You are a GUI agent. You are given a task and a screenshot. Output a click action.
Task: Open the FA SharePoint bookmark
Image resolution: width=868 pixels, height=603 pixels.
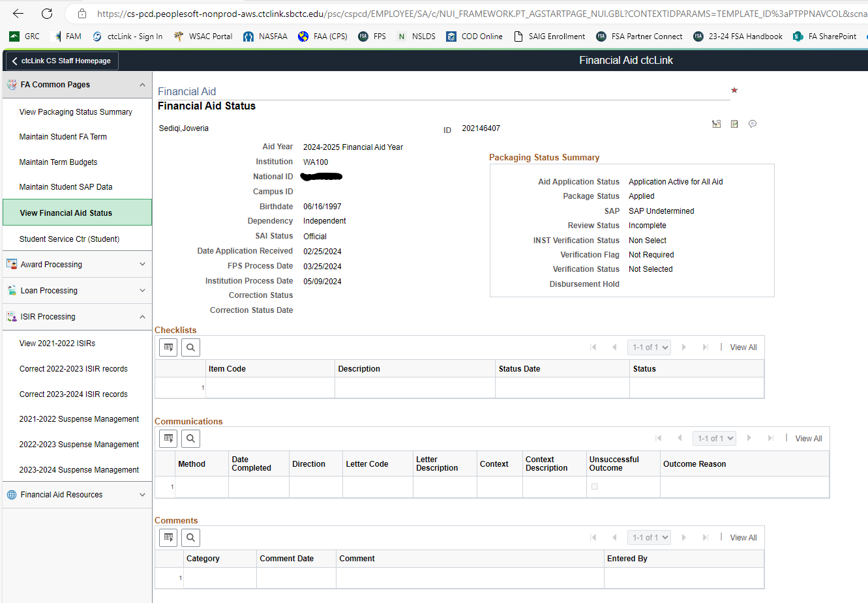(x=824, y=37)
